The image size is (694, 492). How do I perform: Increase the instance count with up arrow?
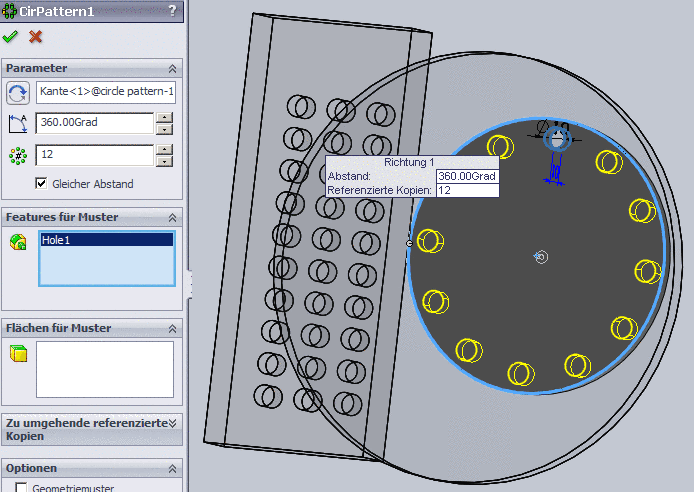(164, 150)
